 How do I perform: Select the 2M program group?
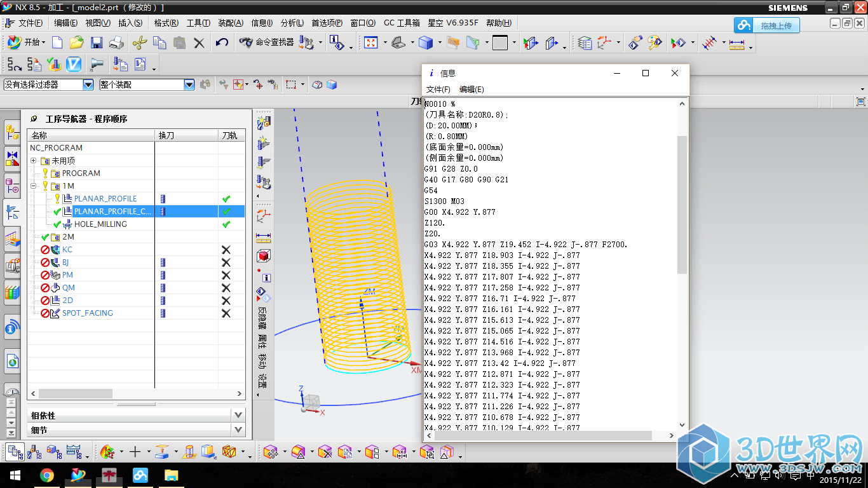pos(68,237)
